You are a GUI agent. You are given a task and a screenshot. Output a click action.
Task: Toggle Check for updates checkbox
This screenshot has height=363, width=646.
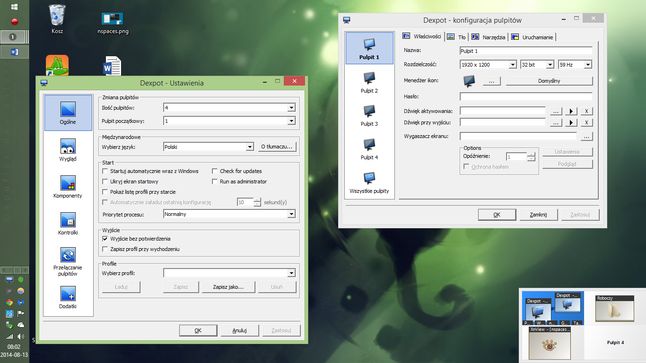pyautogui.click(x=214, y=171)
